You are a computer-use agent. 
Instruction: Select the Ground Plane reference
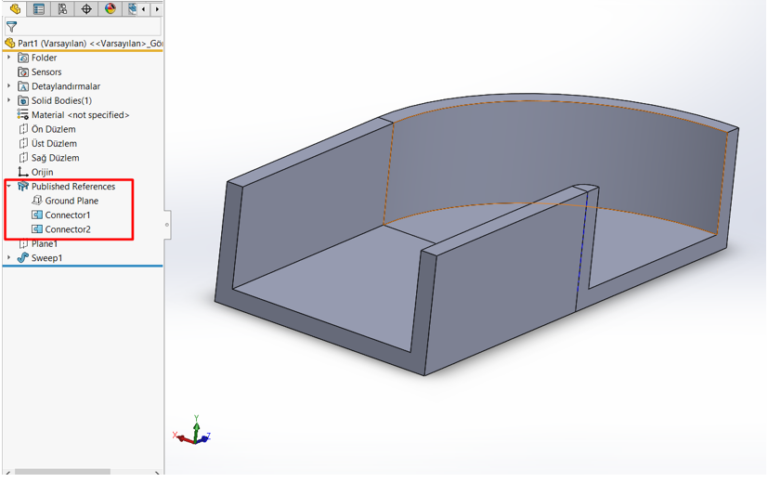coord(71,201)
